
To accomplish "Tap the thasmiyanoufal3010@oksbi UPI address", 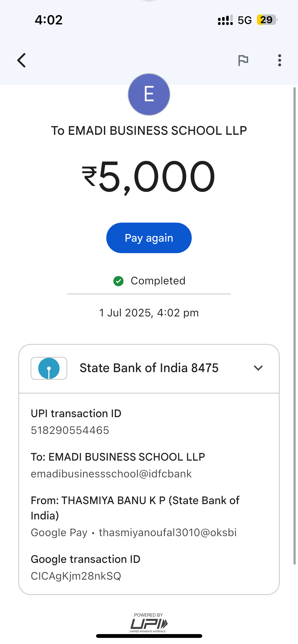I will (168, 532).
